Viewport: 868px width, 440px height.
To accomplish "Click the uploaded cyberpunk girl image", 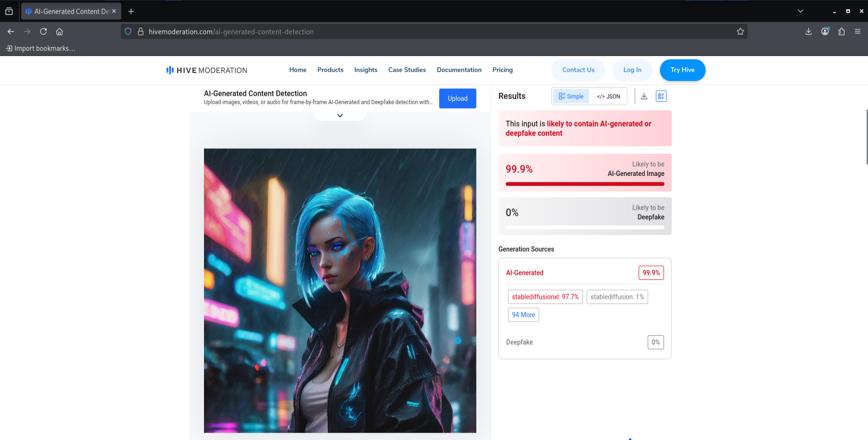I will [340, 291].
